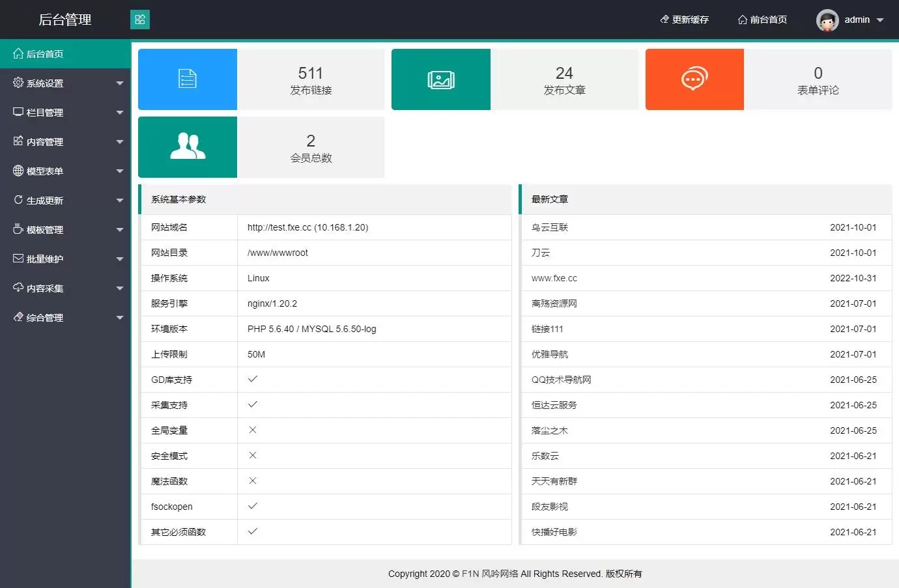Click the sidebar collapse toggle icon in header
This screenshot has height=588, width=899.
140,20
